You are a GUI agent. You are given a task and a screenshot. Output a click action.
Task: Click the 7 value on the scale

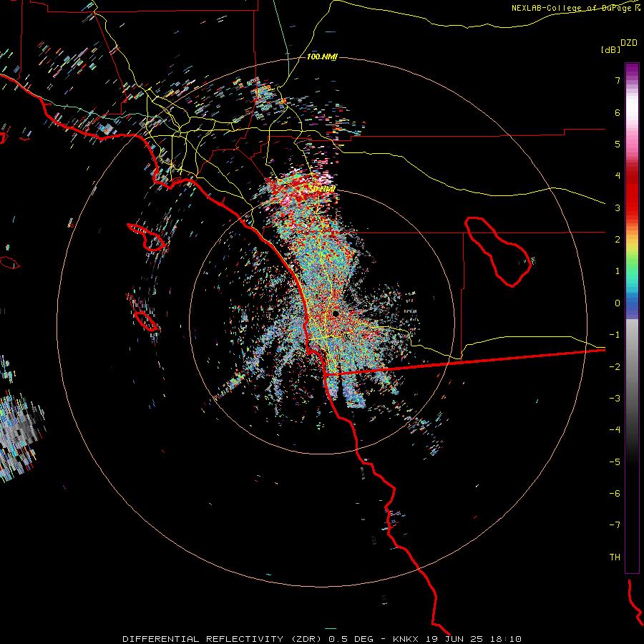(x=618, y=80)
